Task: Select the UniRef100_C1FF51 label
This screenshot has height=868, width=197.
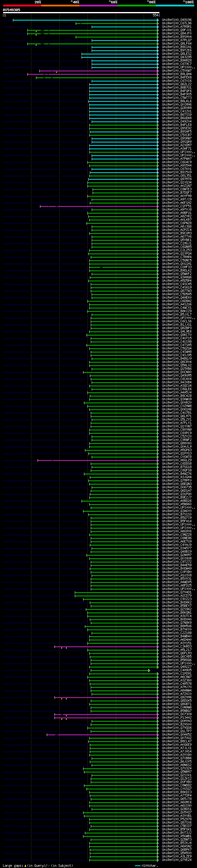Action: click(177, 206)
